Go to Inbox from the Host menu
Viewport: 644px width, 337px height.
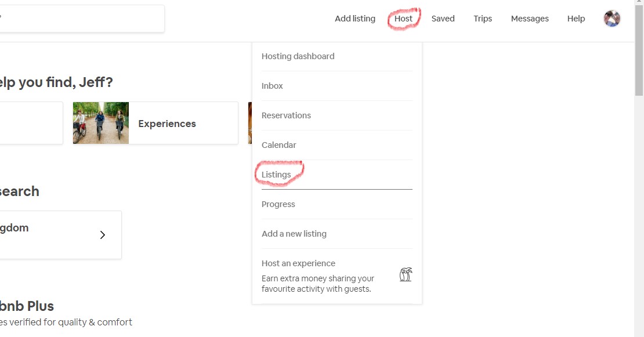(x=272, y=85)
